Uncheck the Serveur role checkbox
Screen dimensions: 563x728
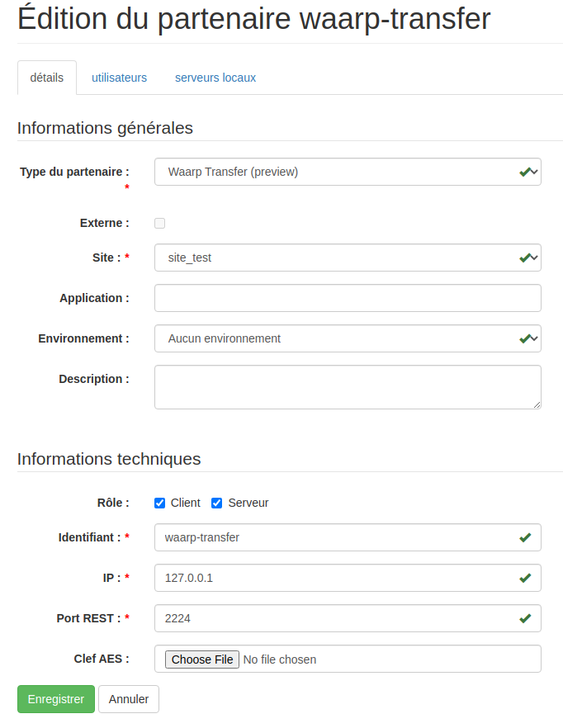(x=216, y=503)
